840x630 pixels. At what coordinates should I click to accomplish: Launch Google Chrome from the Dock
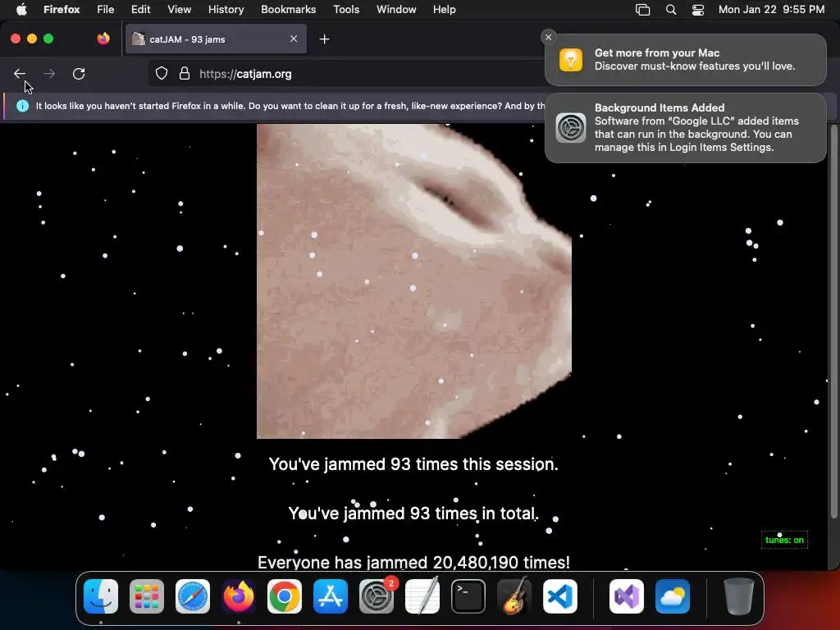(285, 596)
